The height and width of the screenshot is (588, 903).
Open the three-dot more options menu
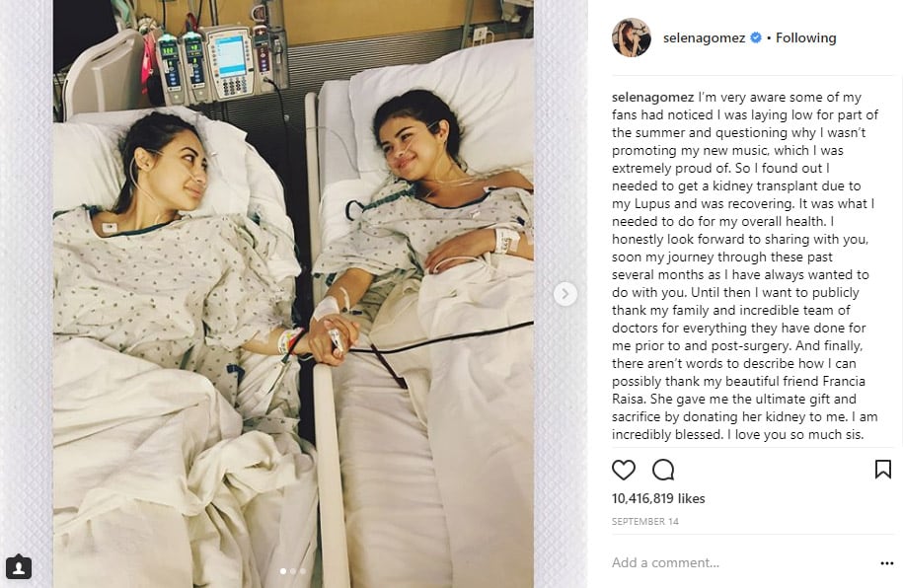(x=887, y=563)
